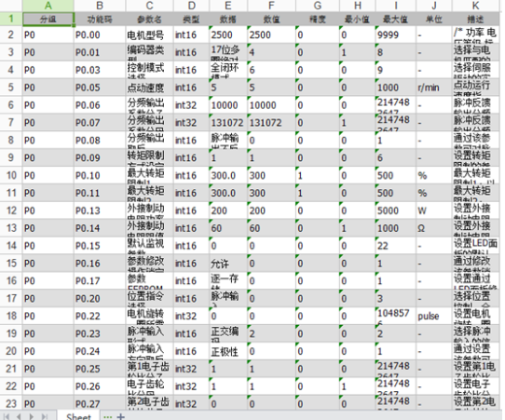Select column B header
Viewport: 505px width, 420px height.
[100, 6]
